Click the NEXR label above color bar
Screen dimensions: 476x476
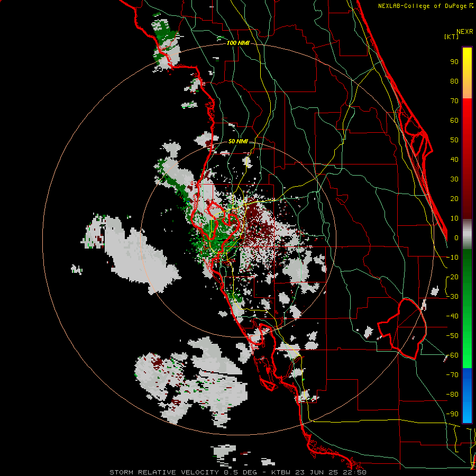pos(465,31)
